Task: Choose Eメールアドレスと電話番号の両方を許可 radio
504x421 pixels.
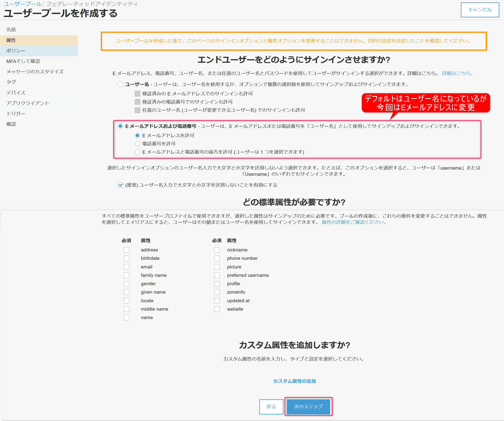Action: [137, 152]
